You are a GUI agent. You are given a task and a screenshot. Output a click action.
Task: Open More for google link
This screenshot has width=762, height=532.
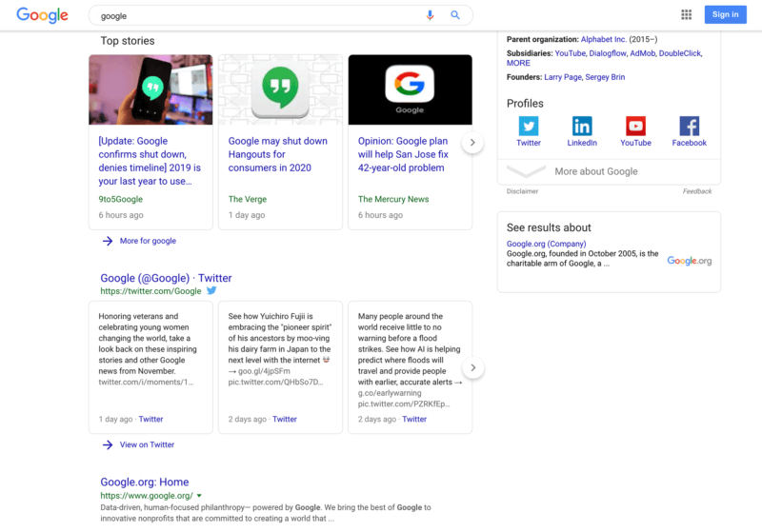click(147, 241)
